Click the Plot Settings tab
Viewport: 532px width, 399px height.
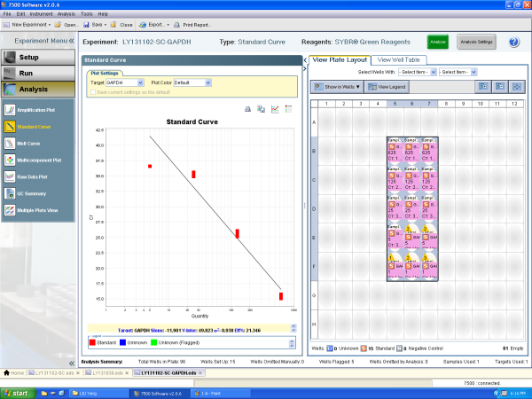tap(105, 73)
